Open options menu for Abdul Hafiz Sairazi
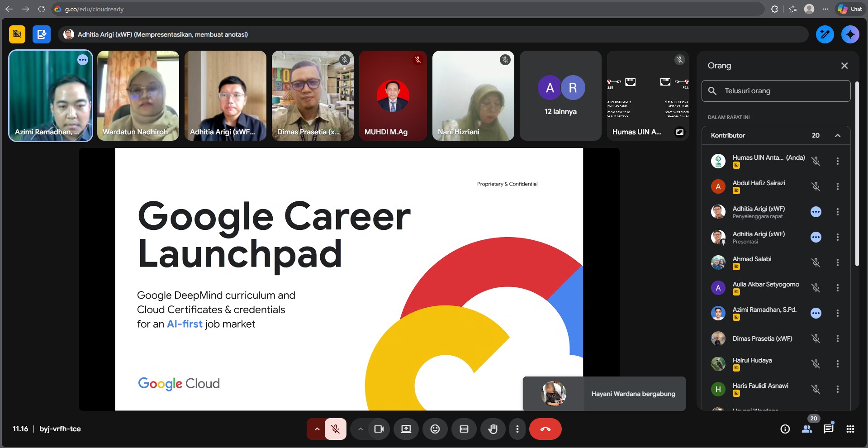868x448 pixels. tap(838, 186)
